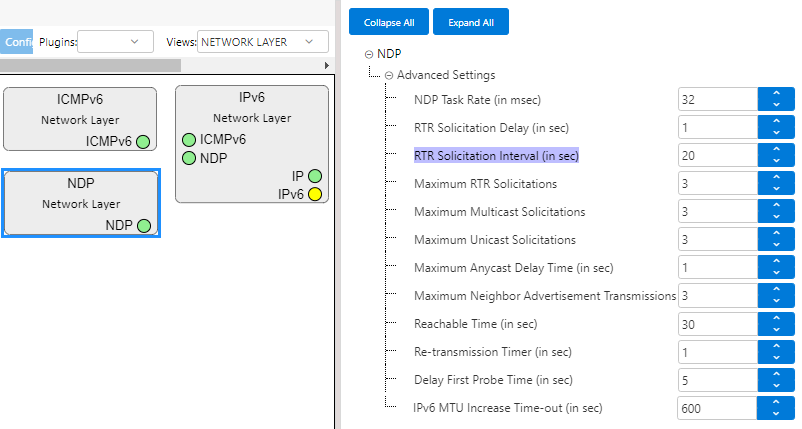Click the green NDP port on NDP block
Image resolution: width=802 pixels, height=429 pixels.
144,226
